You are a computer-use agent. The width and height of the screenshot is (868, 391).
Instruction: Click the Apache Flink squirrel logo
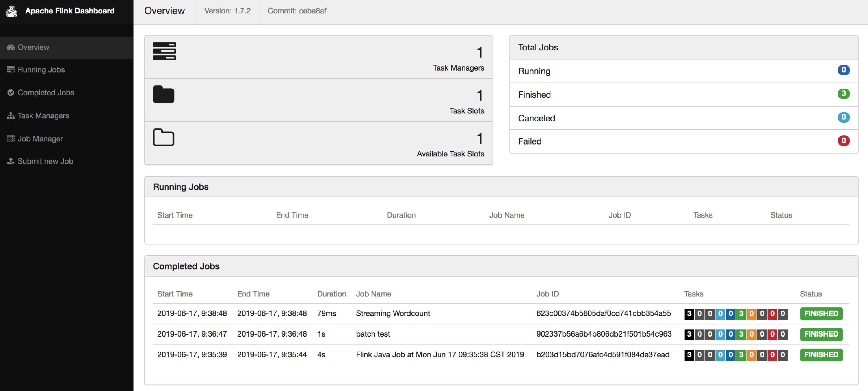[11, 11]
